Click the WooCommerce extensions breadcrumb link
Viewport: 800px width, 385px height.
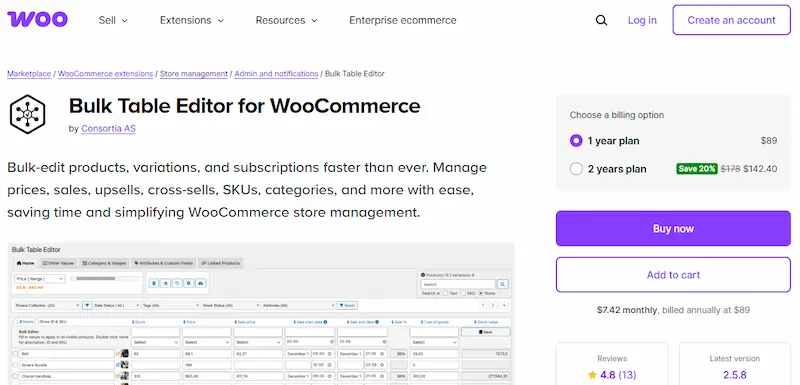106,73
